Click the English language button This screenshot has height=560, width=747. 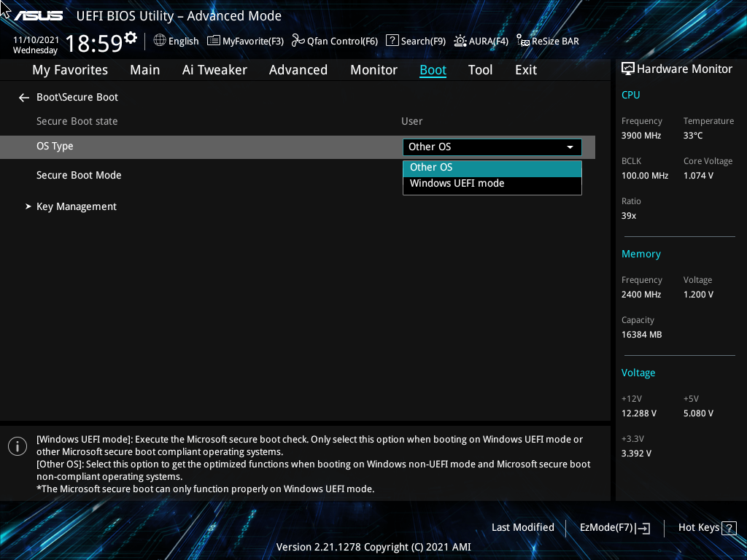(x=183, y=42)
